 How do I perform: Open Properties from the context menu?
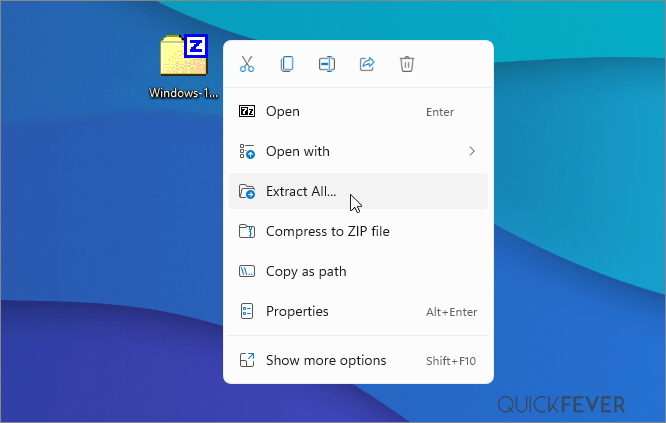(358, 311)
